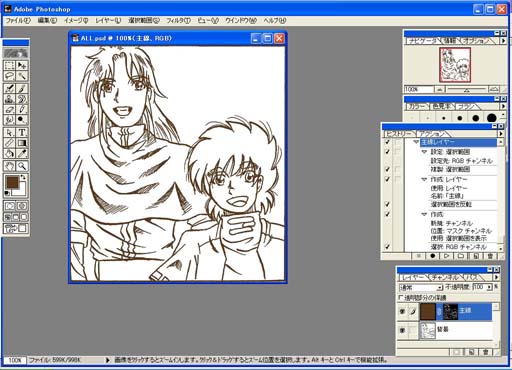Toggle 透明部分の保護 checkbox

point(401,297)
